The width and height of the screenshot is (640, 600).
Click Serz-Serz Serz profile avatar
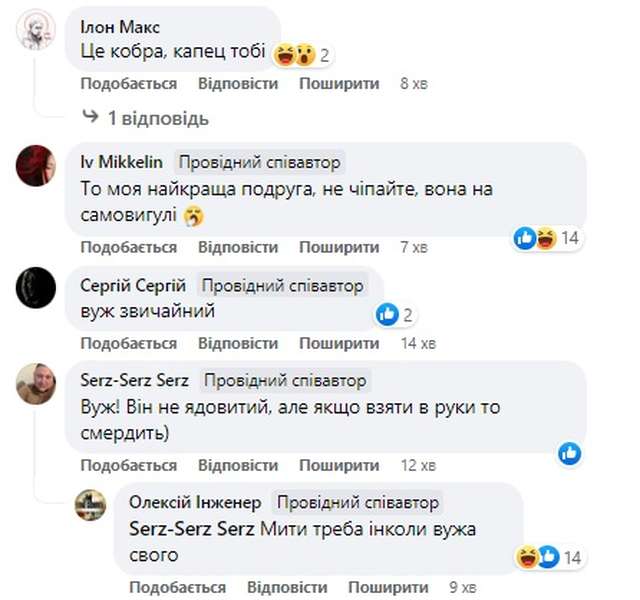tap(36, 385)
